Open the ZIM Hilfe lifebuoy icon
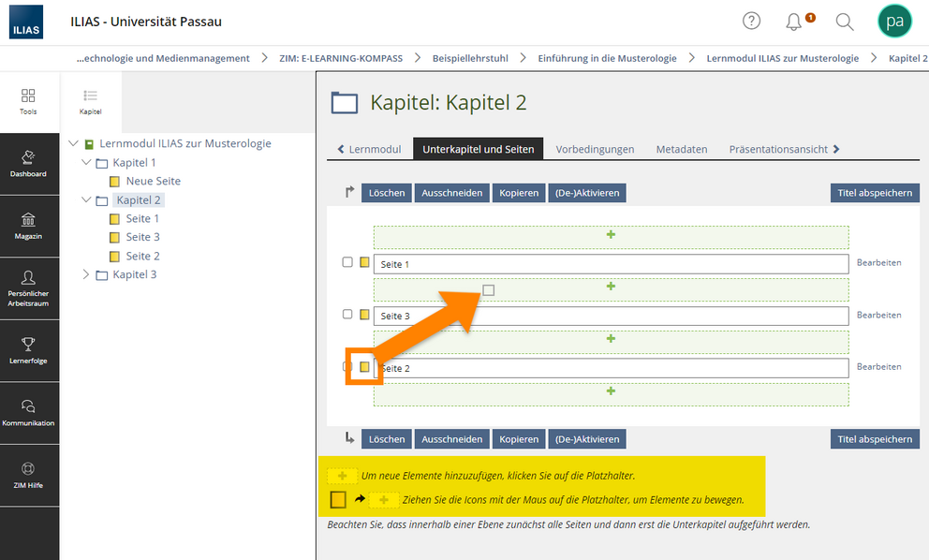The height and width of the screenshot is (560, 929). point(29,475)
